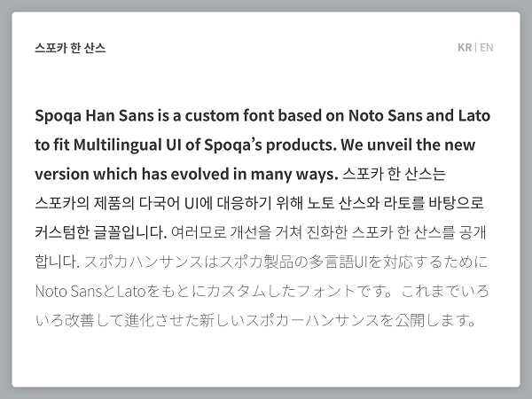This screenshot has width=532, height=399.
Task: Click the Korean word "합니다."
Action: coord(58,262)
